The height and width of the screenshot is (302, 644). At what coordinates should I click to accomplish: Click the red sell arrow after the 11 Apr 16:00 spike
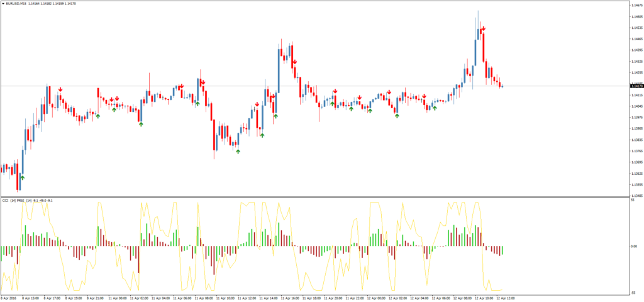(294, 61)
